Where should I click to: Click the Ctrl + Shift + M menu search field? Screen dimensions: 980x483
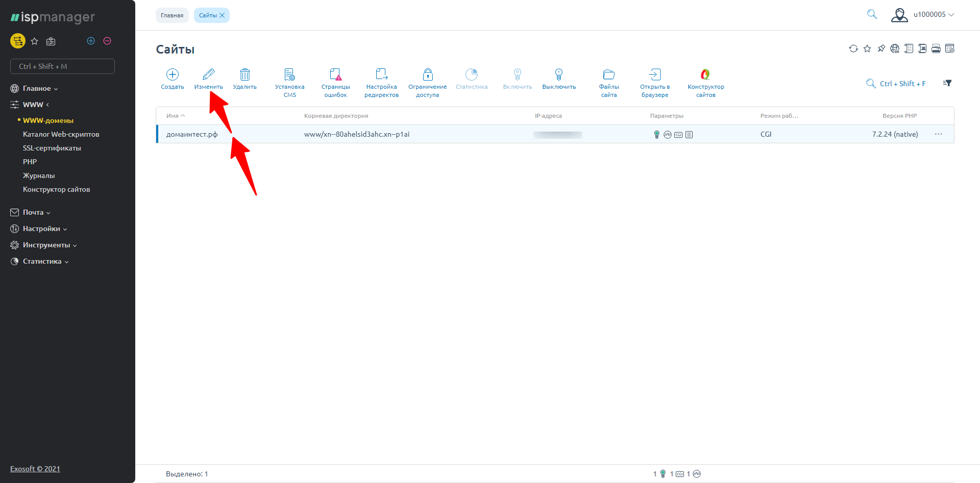62,66
